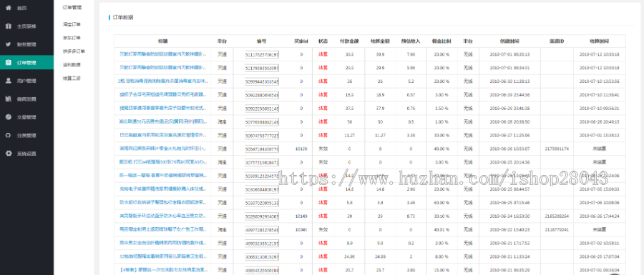The height and width of the screenshot is (275, 644).
Task: Open the 2瓶 宠物消毒液 product link
Action: 162,81
